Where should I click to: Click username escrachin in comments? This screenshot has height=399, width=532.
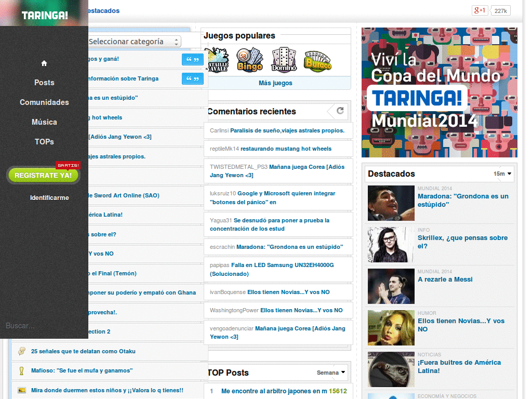[x=222, y=247]
